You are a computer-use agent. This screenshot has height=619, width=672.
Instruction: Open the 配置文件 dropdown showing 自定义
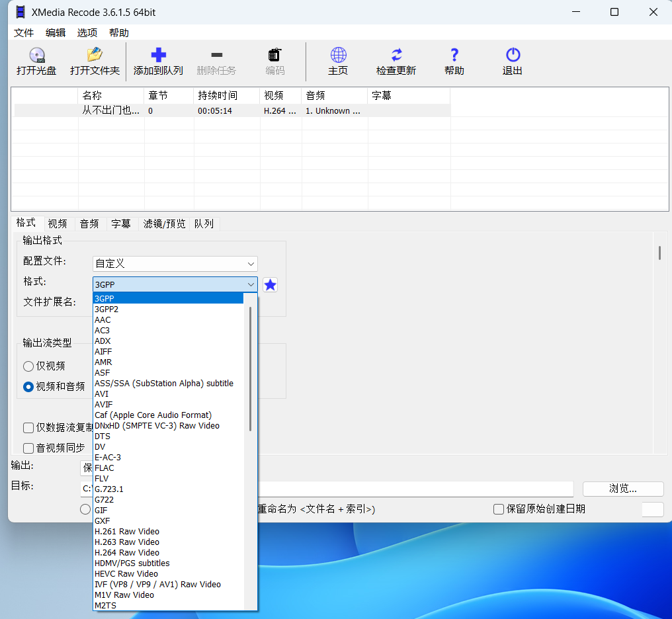(x=175, y=264)
